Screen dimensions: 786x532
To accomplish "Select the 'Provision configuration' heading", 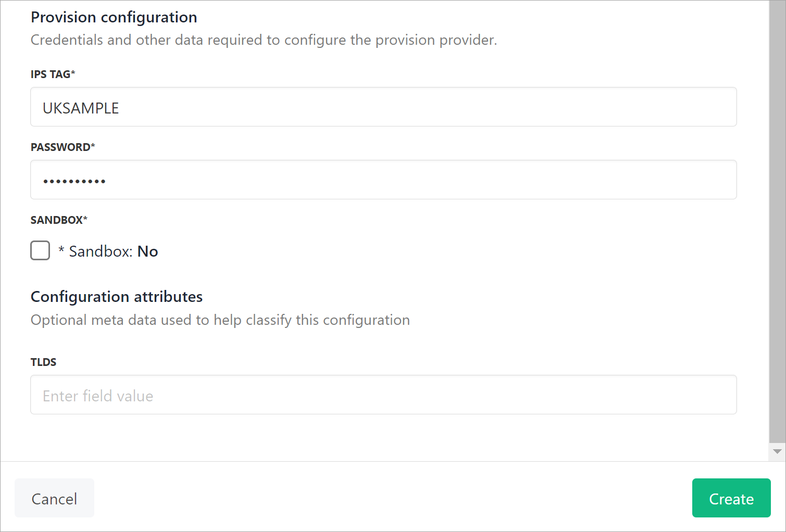I will tap(114, 17).
